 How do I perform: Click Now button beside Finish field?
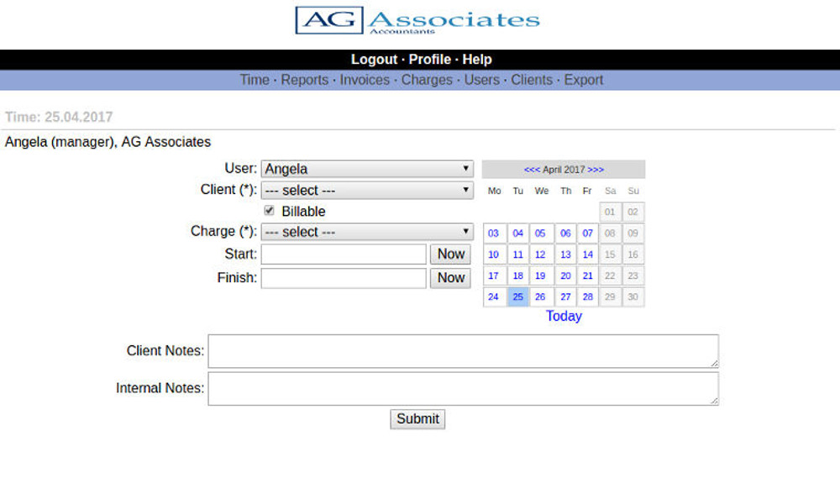point(450,278)
